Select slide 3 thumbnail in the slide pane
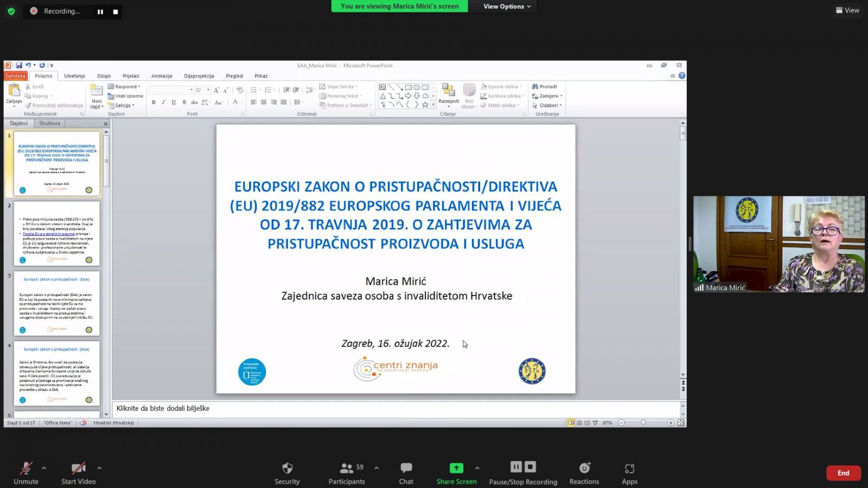The image size is (868, 488). click(x=57, y=304)
